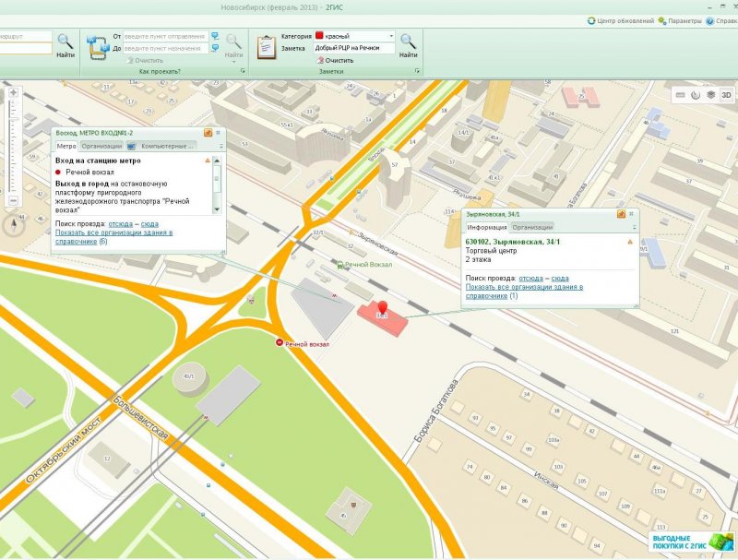
Task: Click the green Речной Вокзал train stop icon
Action: (340, 265)
